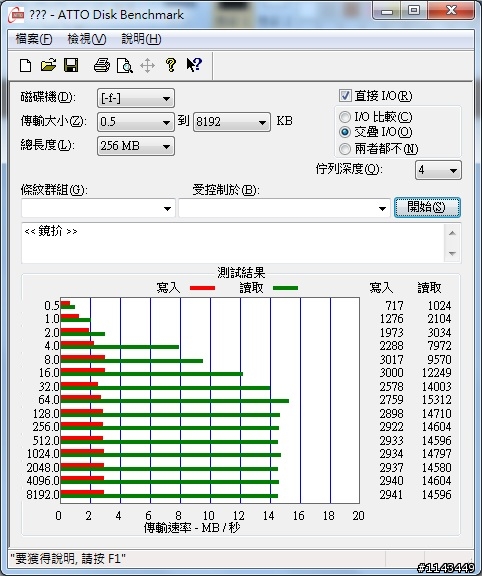
Task: Click read value 1024
Action: [x=439, y=306]
